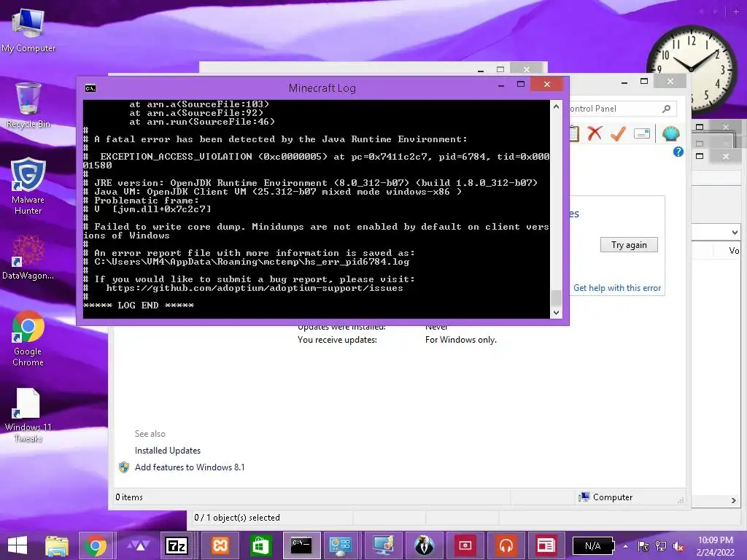Click the EXCEPTION_ACCESS_VIOLATION line
The height and width of the screenshot is (560, 747).
(x=317, y=160)
